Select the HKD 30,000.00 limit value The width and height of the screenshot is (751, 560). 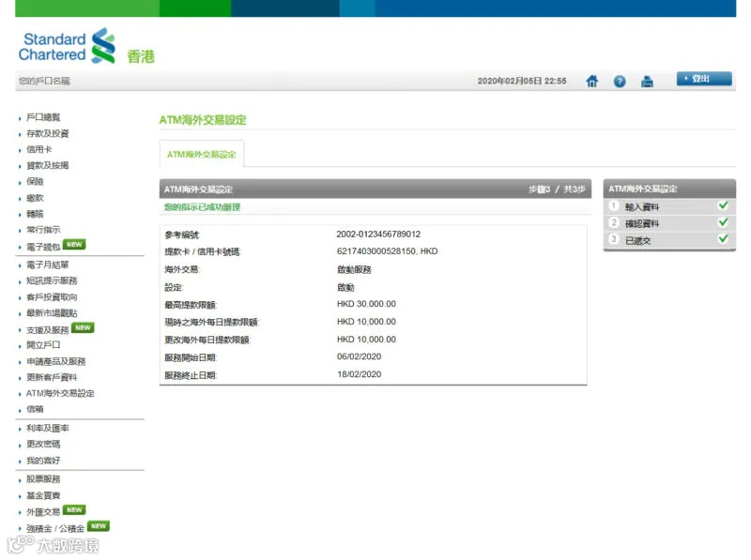pos(366,304)
